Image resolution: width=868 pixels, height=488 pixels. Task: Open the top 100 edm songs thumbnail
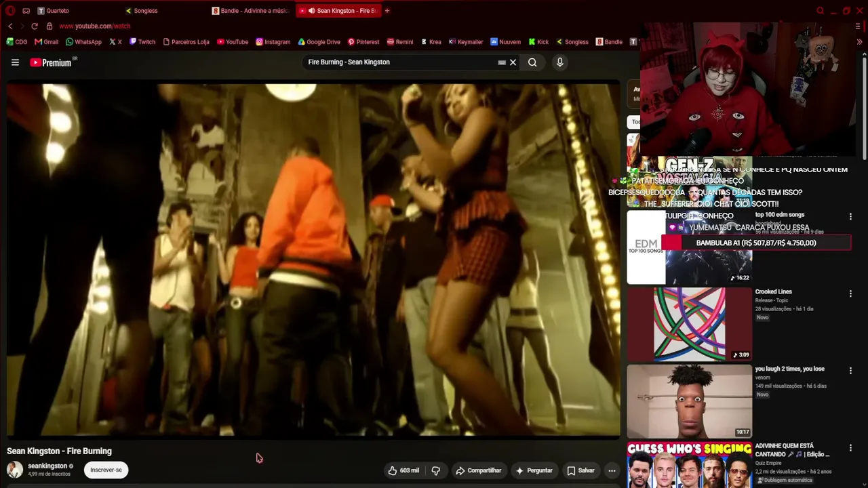pyautogui.click(x=689, y=247)
